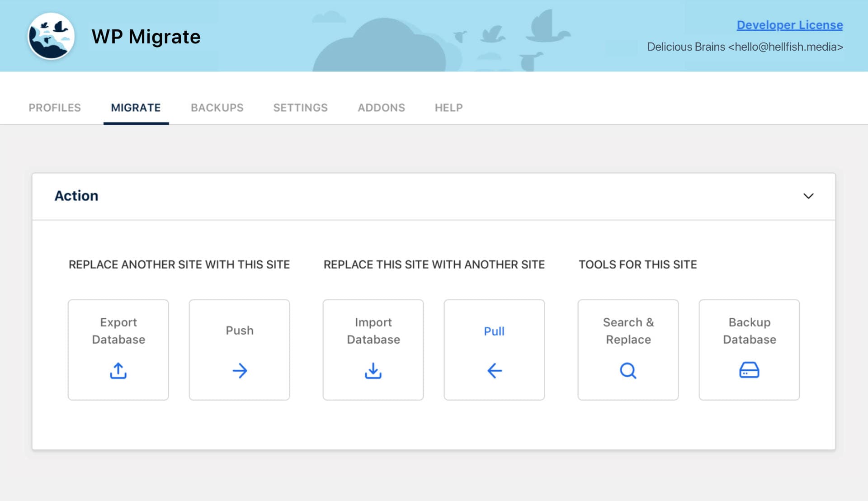
Task: Click 'Replace this site with another site' heading
Action: (434, 265)
